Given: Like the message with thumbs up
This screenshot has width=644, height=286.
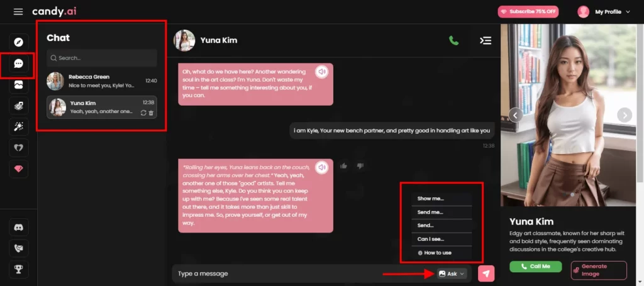Looking at the screenshot, I should click(x=344, y=166).
